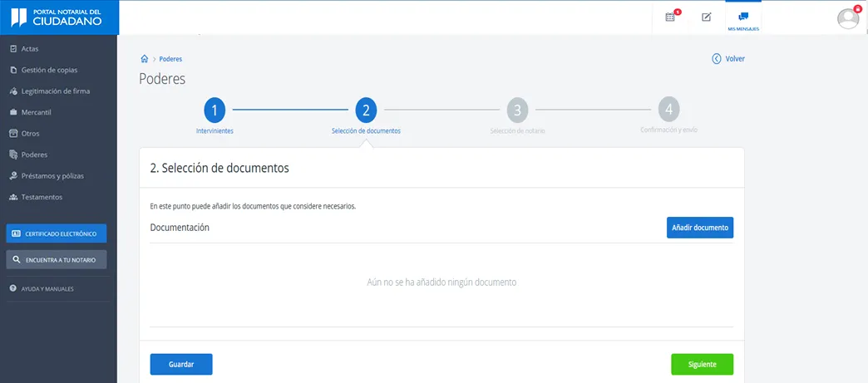This screenshot has height=383, width=868.
Task: Open Gestión de copias in the sidebar
Action: click(49, 70)
